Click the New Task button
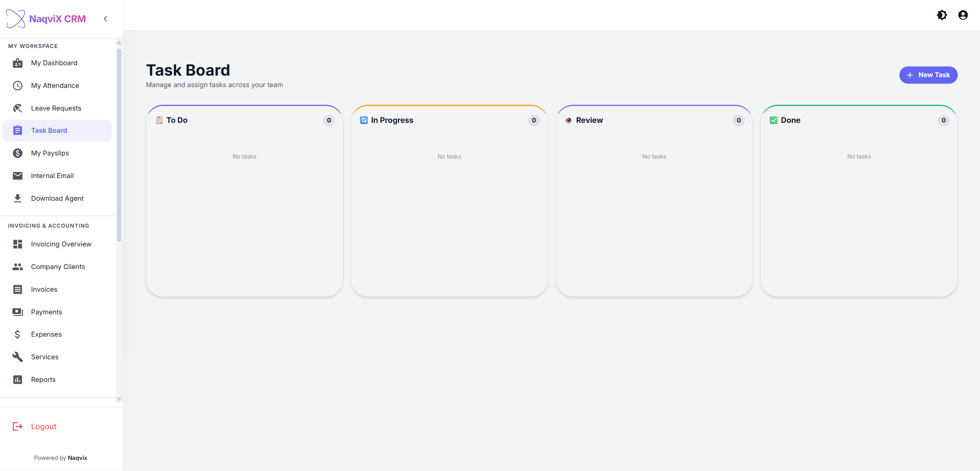Viewport: 980px width, 471px height. [928, 75]
